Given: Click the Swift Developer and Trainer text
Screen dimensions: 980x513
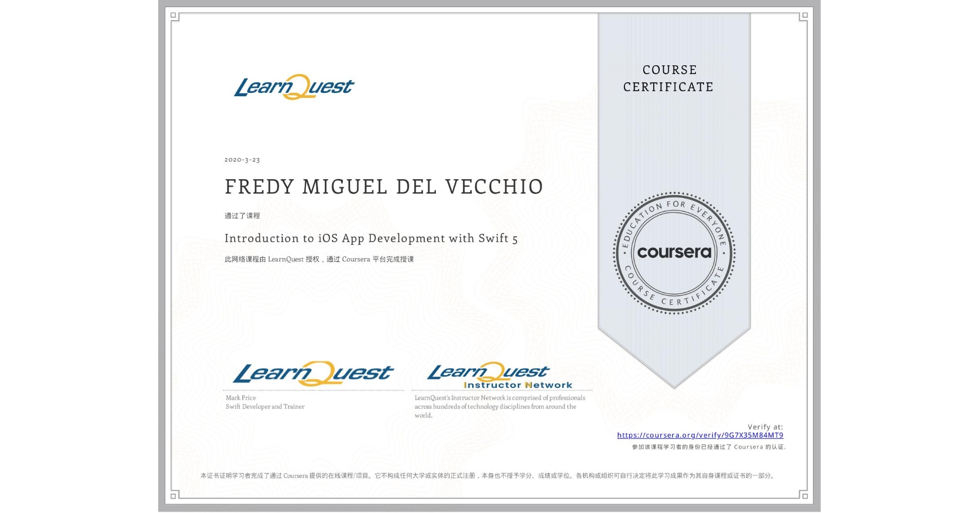Looking at the screenshot, I should (x=265, y=406).
